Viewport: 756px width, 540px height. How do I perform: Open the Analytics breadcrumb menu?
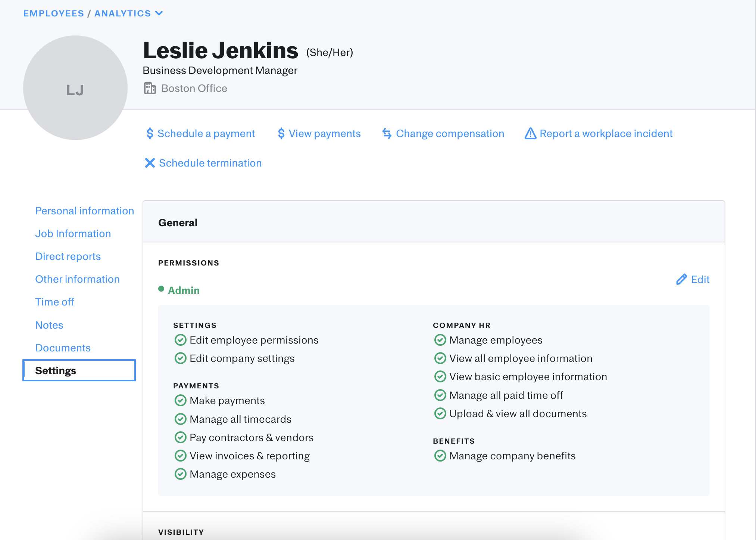[122, 13]
